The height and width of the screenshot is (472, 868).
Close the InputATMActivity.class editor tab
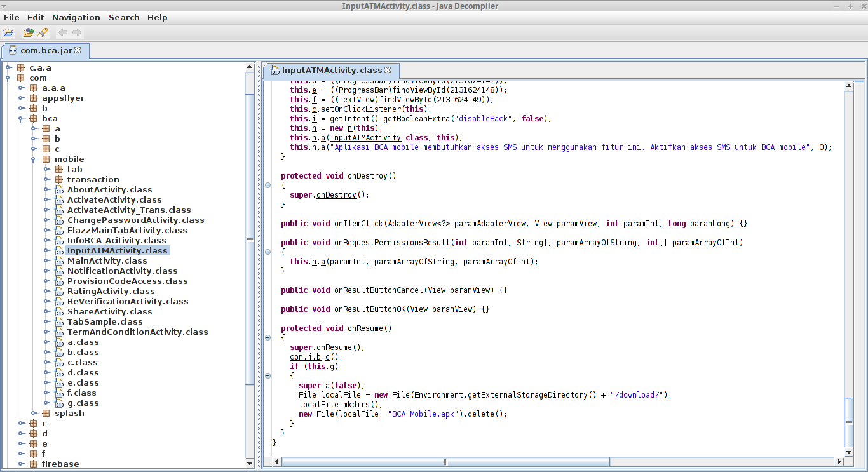[x=388, y=70]
